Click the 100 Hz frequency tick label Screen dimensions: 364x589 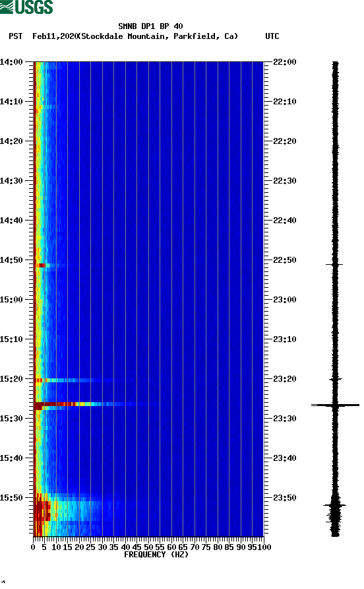pyautogui.click(x=264, y=547)
